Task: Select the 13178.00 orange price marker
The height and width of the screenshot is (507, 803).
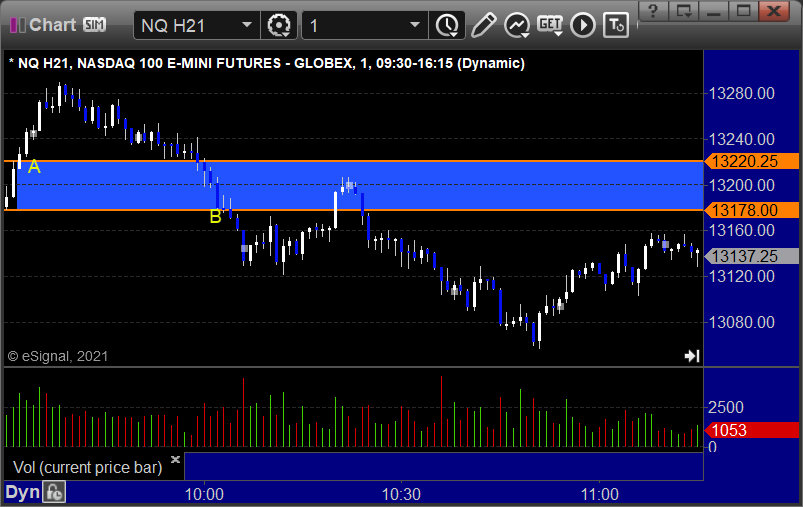Action: point(752,210)
